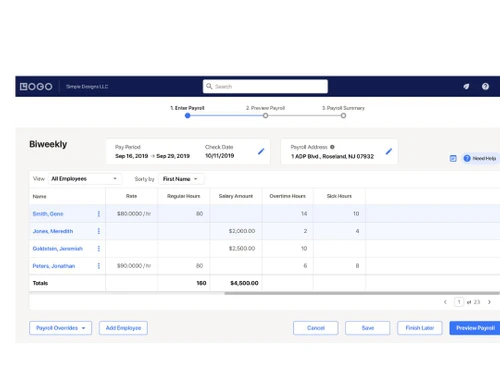Viewport: 500px width, 375px height.
Task: Show Payroll Address info icon
Action: 332,147
